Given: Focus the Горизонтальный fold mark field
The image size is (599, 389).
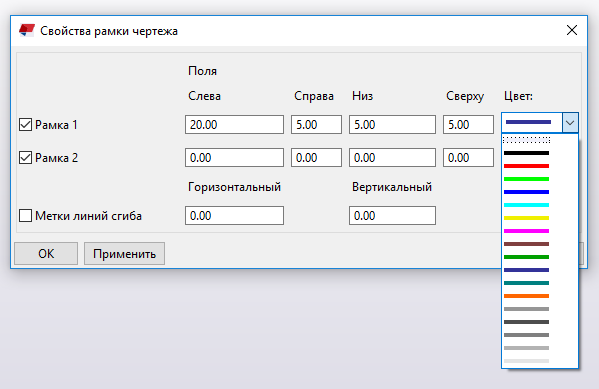Looking at the screenshot, I should click(234, 216).
